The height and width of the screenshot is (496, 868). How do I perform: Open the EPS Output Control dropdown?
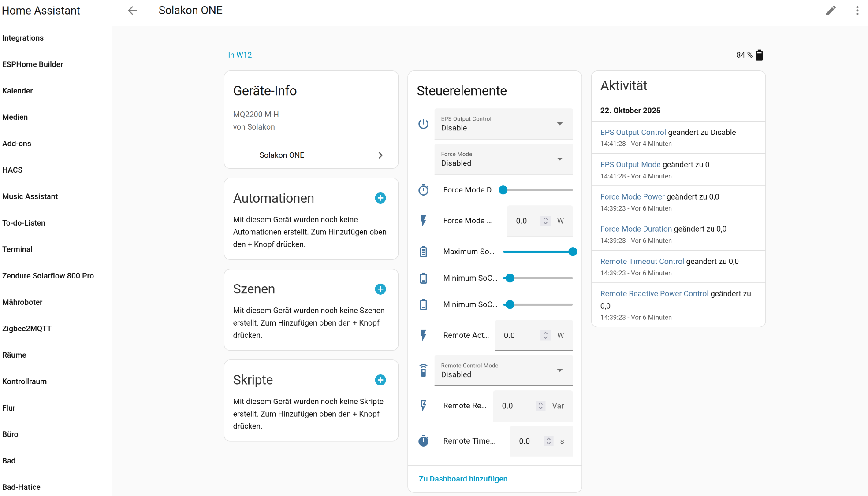pyautogui.click(x=503, y=124)
